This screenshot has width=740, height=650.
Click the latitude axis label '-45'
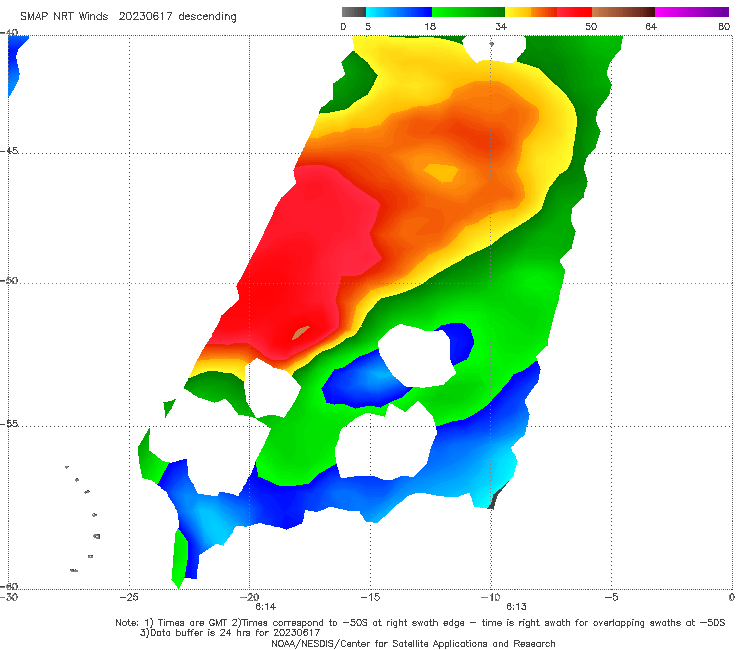pyautogui.click(x=9, y=151)
